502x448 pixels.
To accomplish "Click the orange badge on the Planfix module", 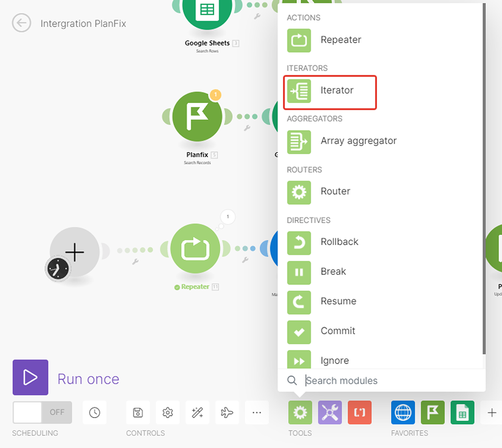I will 216,95.
